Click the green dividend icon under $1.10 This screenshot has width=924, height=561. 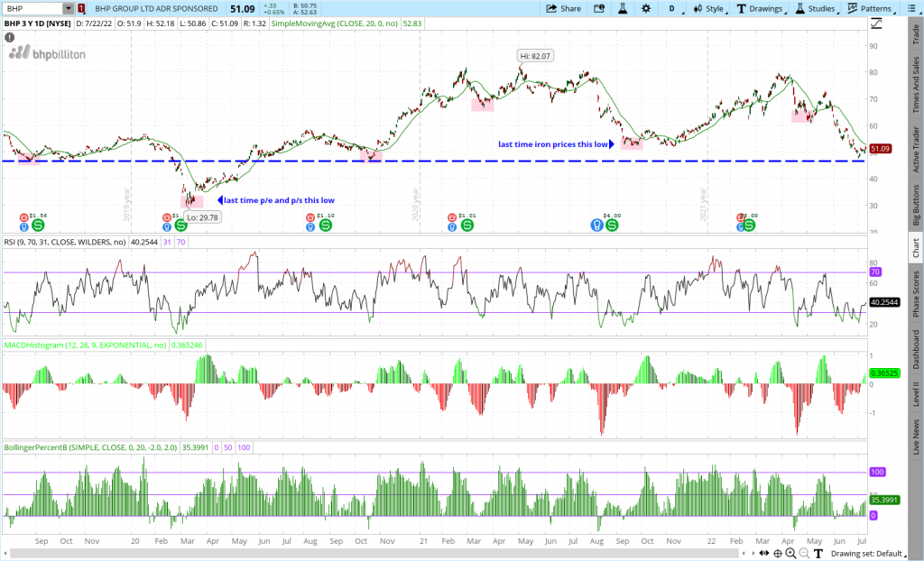pyautogui.click(x=325, y=225)
